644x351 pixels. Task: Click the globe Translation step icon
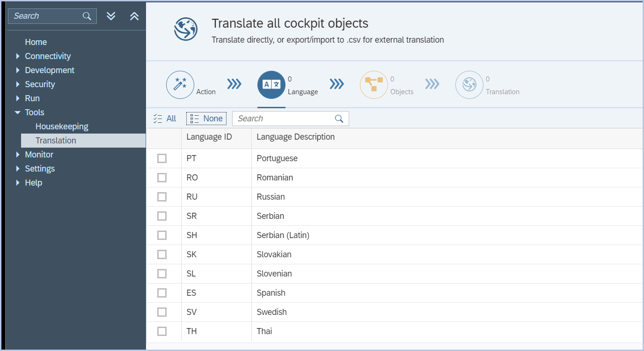[469, 85]
